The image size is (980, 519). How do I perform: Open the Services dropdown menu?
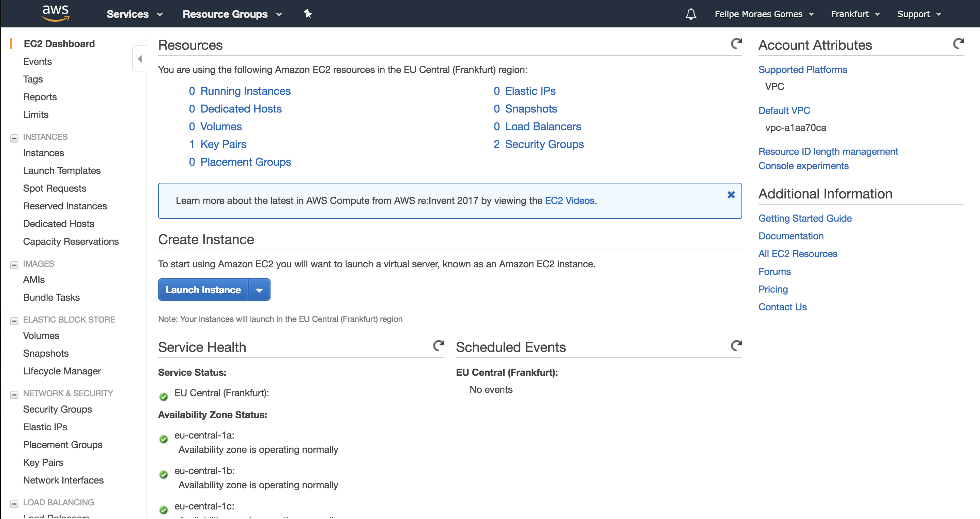tap(135, 14)
